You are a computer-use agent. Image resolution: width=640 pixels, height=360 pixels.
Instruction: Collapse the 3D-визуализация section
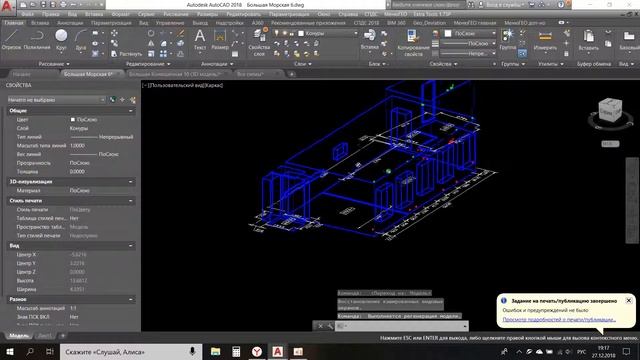131,182
